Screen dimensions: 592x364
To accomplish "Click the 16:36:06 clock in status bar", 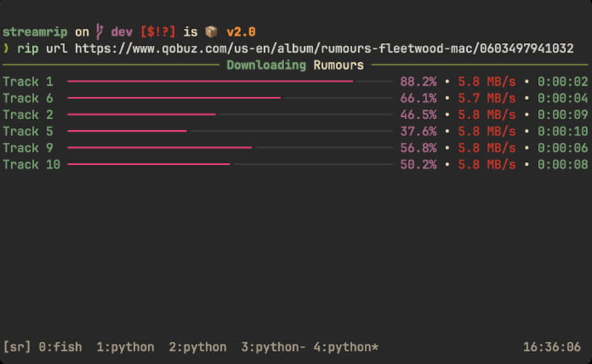I will coord(552,347).
